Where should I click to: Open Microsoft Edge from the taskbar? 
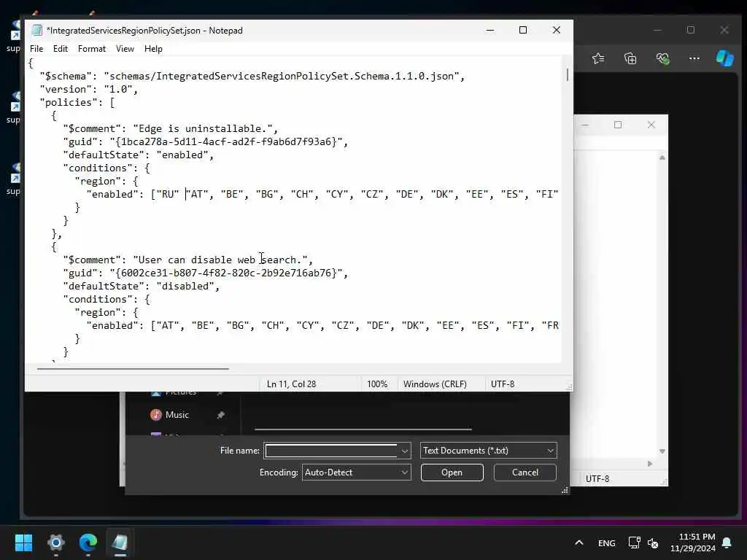(x=88, y=542)
